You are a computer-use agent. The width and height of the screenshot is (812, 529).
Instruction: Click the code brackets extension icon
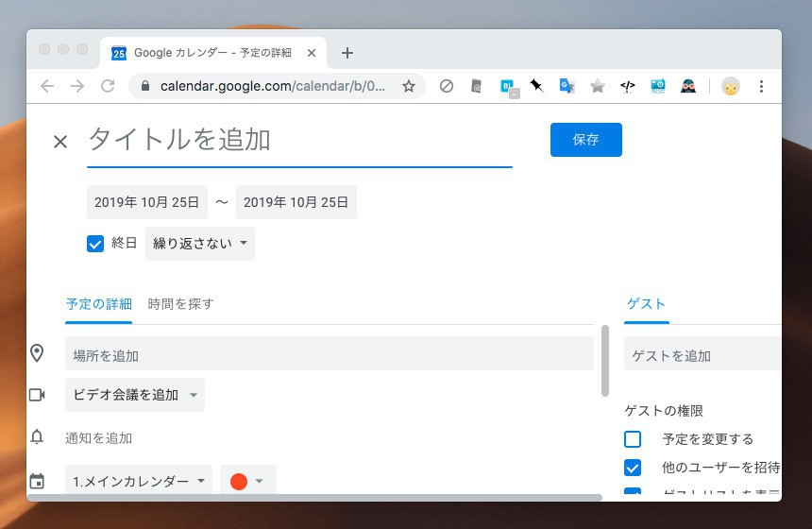click(627, 86)
